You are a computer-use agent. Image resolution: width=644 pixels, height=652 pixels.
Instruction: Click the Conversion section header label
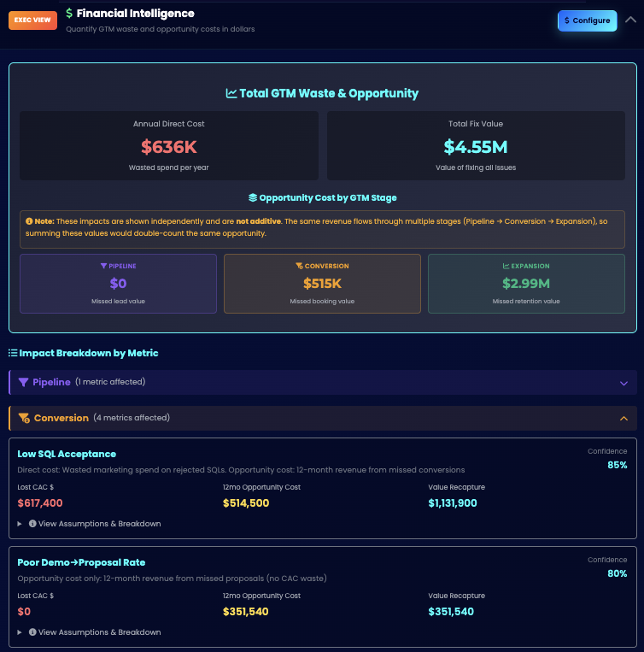(61, 418)
